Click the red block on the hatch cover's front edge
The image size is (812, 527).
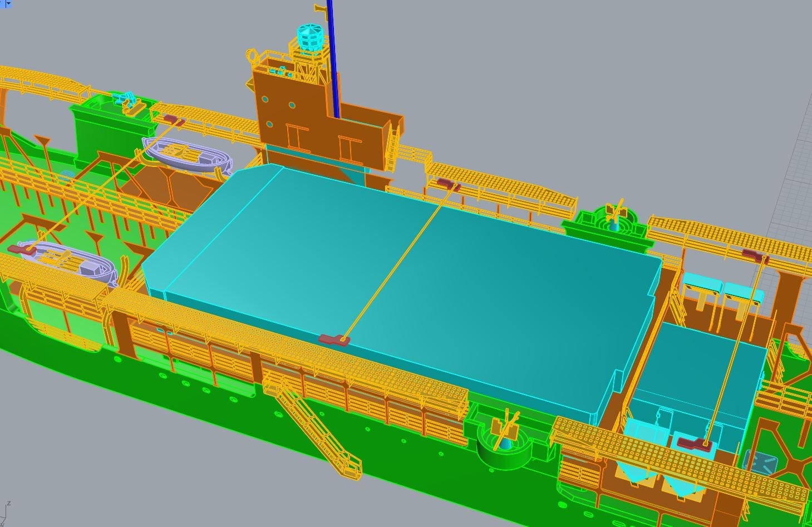pyautogui.click(x=332, y=339)
